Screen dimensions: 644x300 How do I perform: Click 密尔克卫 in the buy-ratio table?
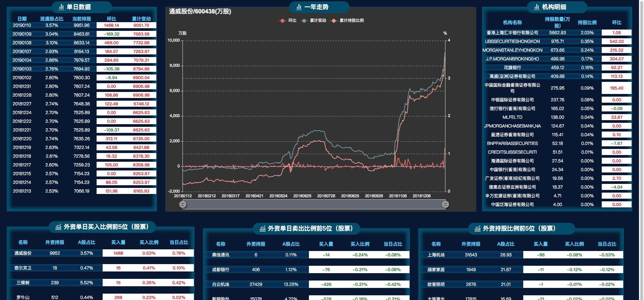(23, 268)
